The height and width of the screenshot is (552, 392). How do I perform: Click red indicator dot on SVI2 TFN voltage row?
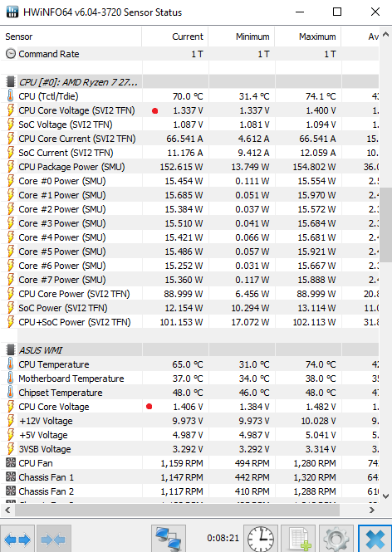point(154,110)
